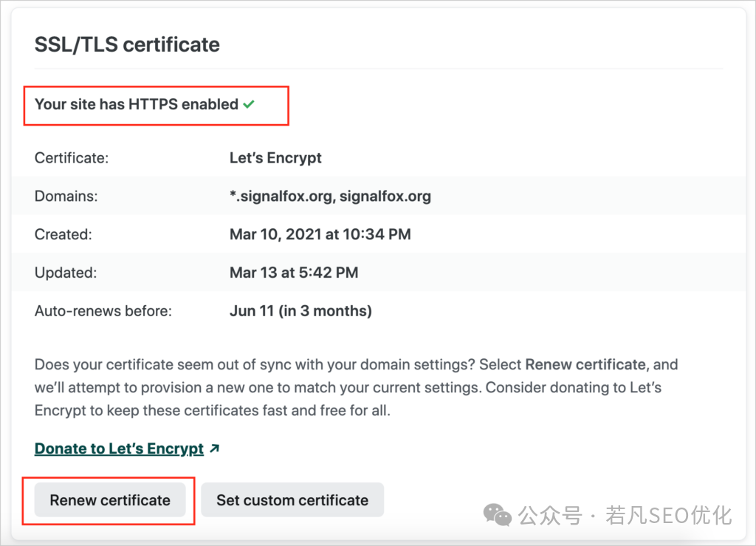Click the "Updated:" row label
The height and width of the screenshot is (546, 756).
66,273
